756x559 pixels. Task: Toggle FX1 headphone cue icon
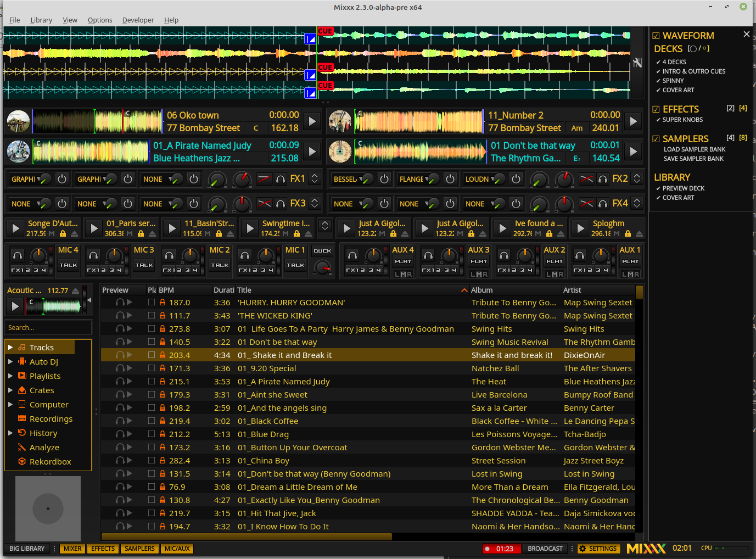[x=281, y=179]
